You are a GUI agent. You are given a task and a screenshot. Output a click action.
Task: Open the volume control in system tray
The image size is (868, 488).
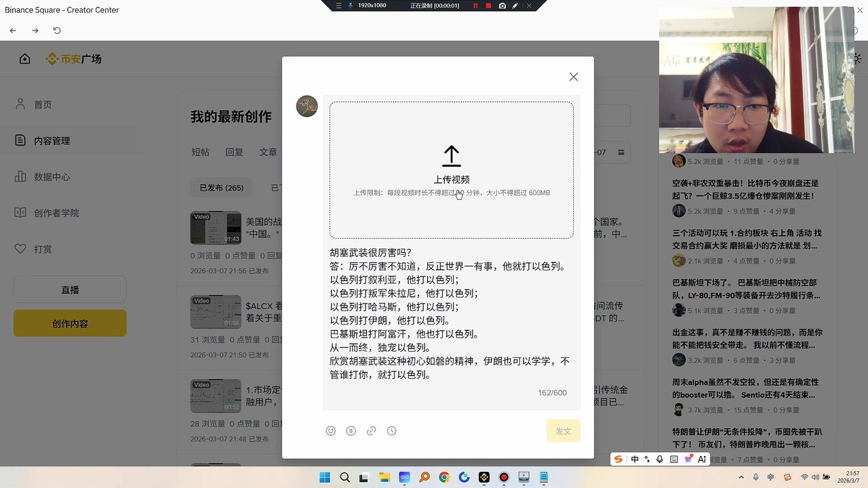pos(815,477)
